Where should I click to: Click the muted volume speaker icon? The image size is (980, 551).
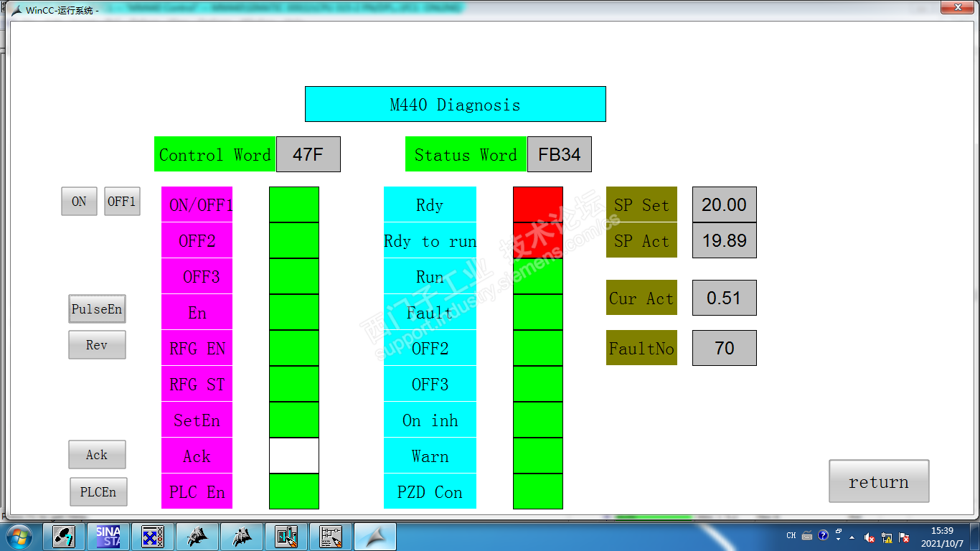click(870, 537)
